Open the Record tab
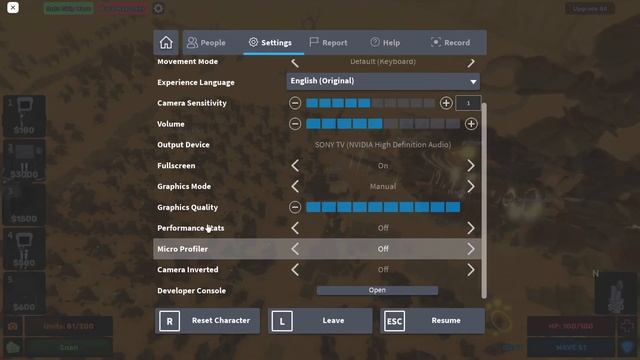The width and height of the screenshot is (640, 360). tap(451, 42)
